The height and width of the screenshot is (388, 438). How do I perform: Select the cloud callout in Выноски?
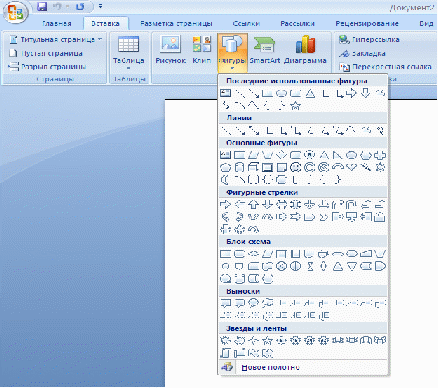point(268,303)
